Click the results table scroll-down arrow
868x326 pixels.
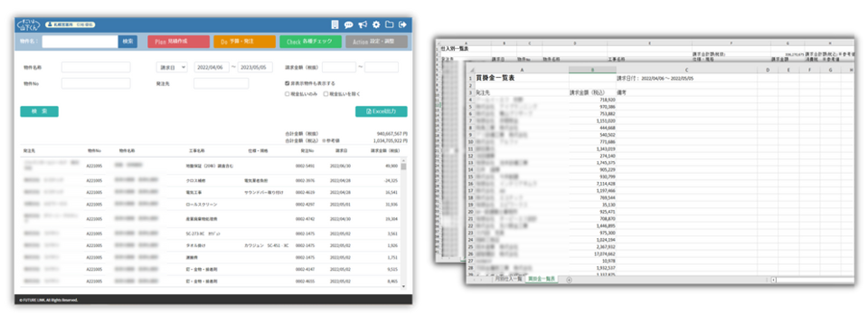click(x=403, y=287)
